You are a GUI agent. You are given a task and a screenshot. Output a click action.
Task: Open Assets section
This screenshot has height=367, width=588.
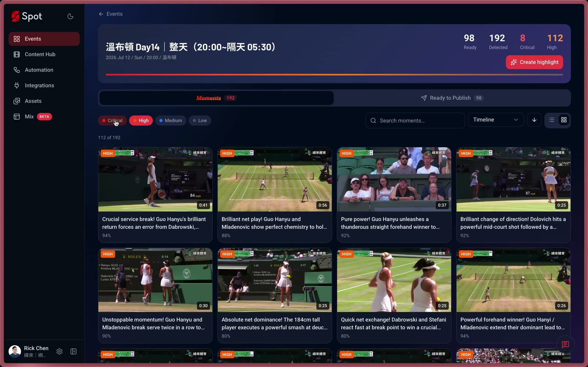point(44,101)
